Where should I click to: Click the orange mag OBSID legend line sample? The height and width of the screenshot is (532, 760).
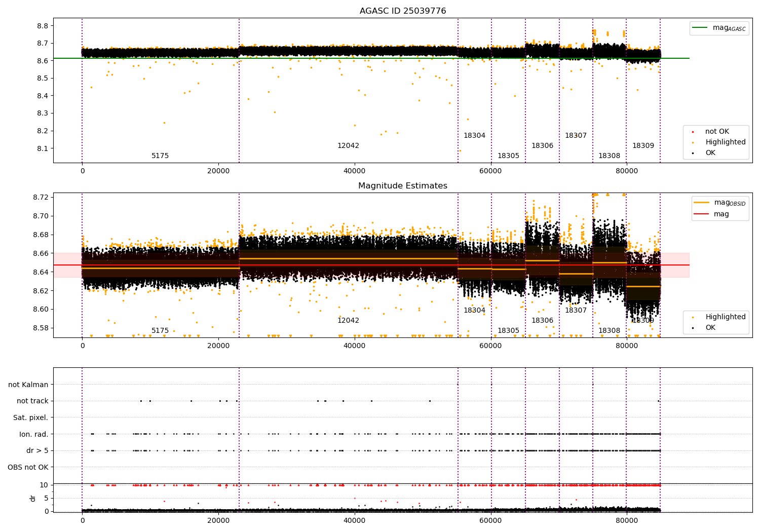[x=702, y=203]
